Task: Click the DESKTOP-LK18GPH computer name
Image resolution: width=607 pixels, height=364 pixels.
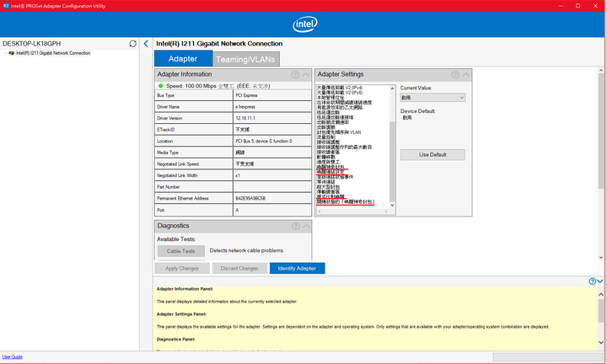Action: tap(32, 44)
